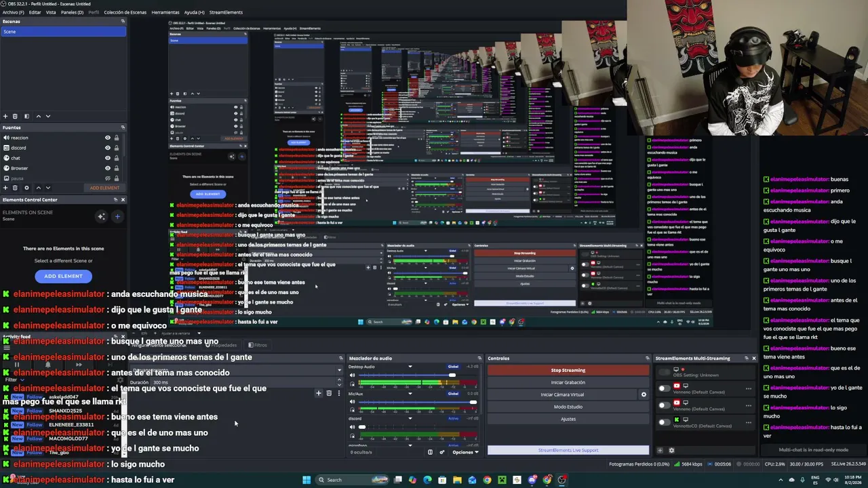
Task: Show hidden system tray icons chevron
Action: pyautogui.click(x=780, y=480)
